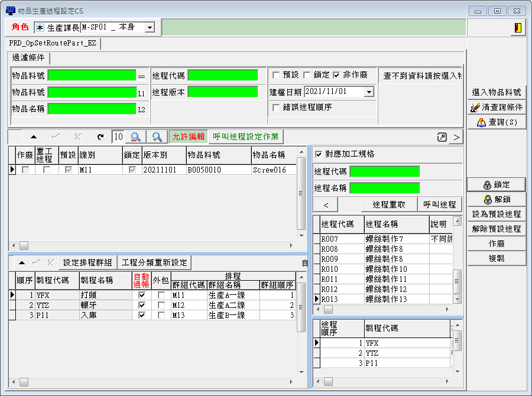Uncheck the 非作廢 checkbox

tap(336, 75)
